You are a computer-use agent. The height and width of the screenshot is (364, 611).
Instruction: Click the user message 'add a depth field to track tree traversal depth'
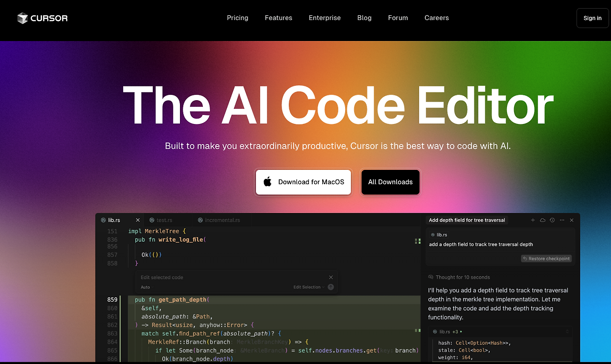pyautogui.click(x=481, y=244)
